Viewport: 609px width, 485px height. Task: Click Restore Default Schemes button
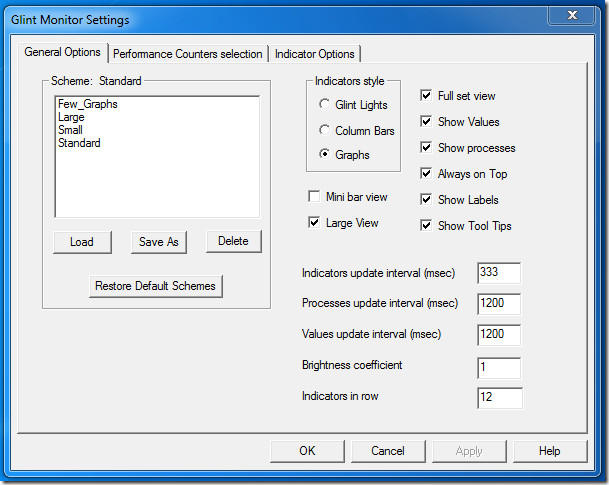[x=155, y=286]
